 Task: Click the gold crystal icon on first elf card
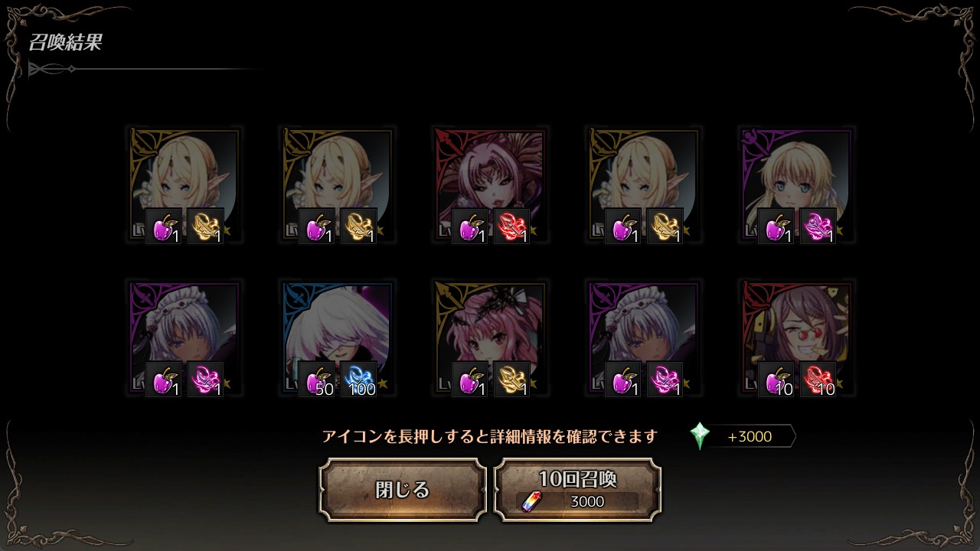[205, 226]
